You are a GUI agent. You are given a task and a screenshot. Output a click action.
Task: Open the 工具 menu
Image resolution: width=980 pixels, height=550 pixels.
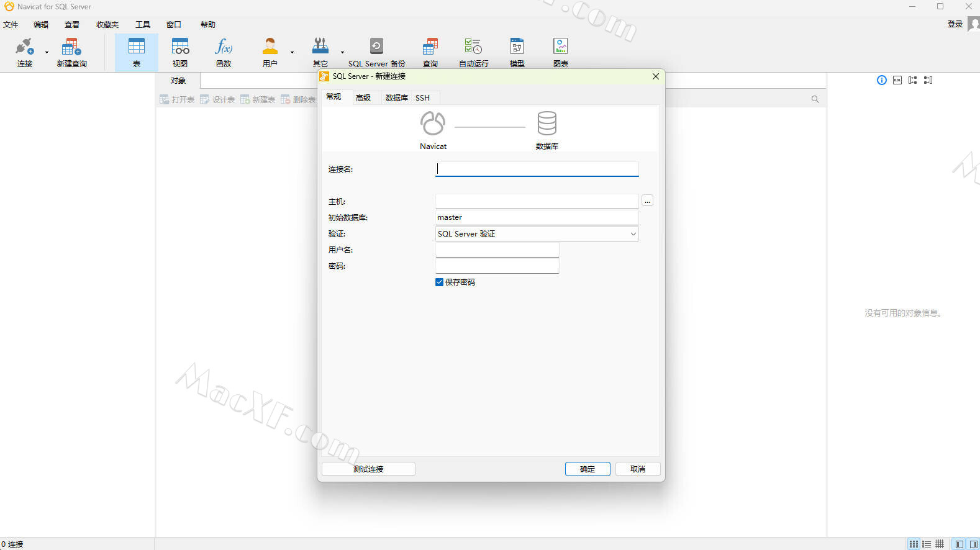pyautogui.click(x=143, y=25)
